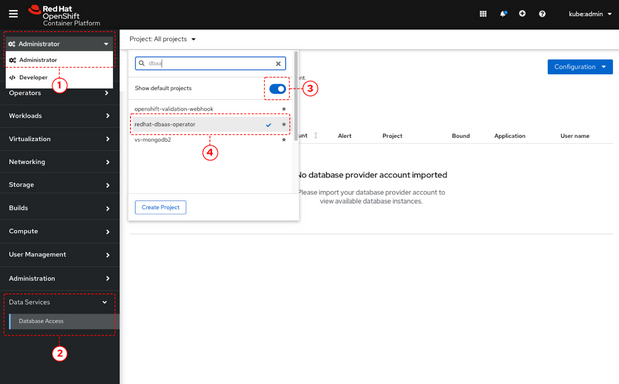Expand the Virtualization nav section

tap(59, 139)
